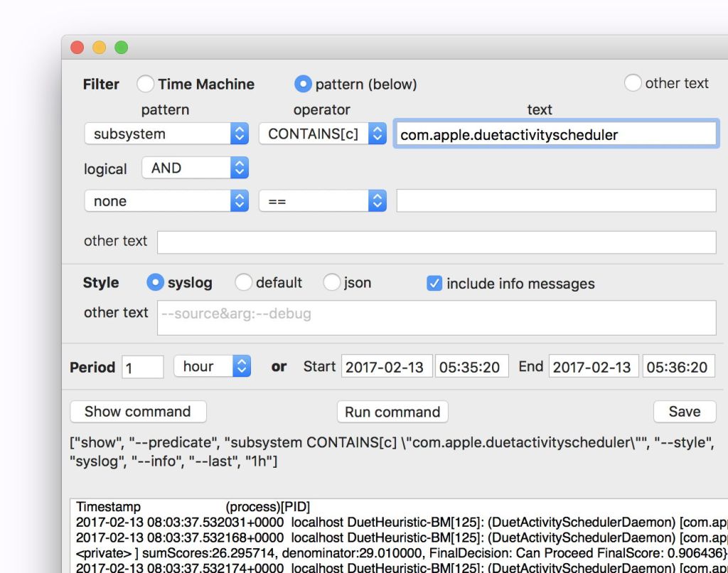Click the Period number input field
The image size is (728, 573).
[x=143, y=368]
